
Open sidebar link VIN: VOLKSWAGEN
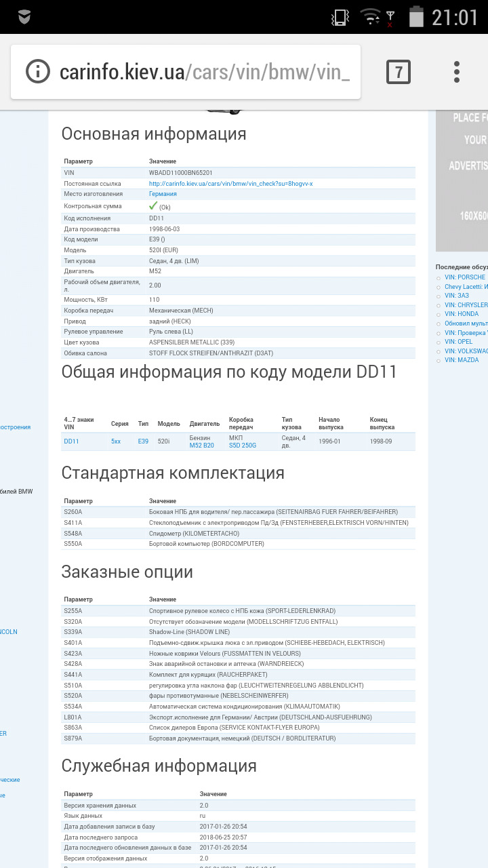coord(466,351)
